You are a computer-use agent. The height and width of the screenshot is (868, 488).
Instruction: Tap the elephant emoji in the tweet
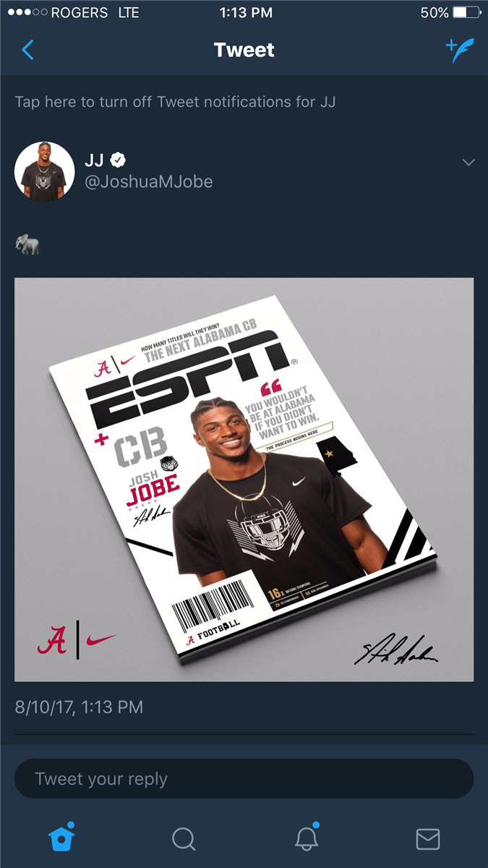[27, 245]
